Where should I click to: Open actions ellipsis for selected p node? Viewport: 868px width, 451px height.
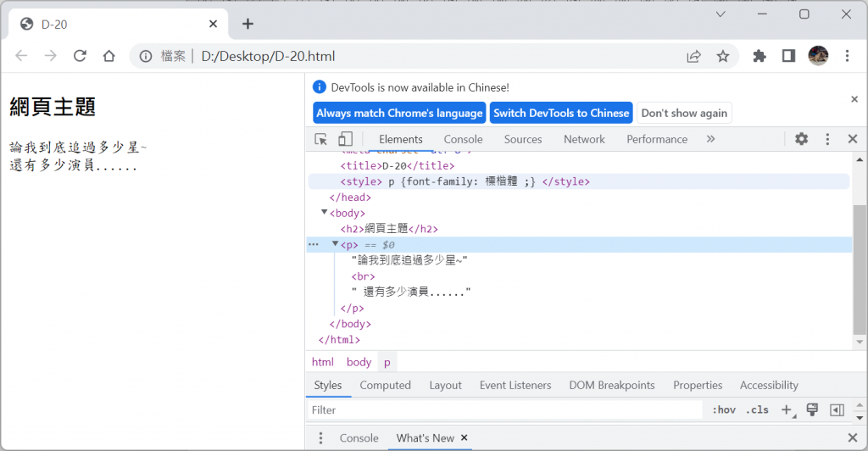[314, 245]
